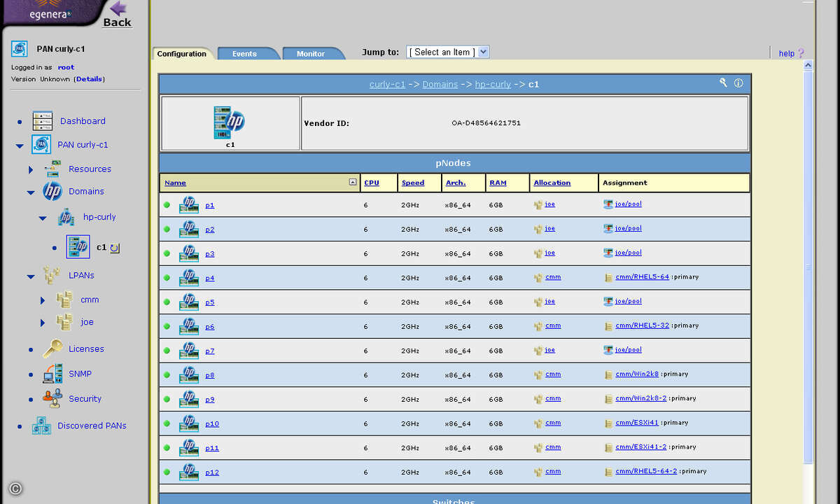
Task: Click the p4 pNode blade icon
Action: click(188, 278)
